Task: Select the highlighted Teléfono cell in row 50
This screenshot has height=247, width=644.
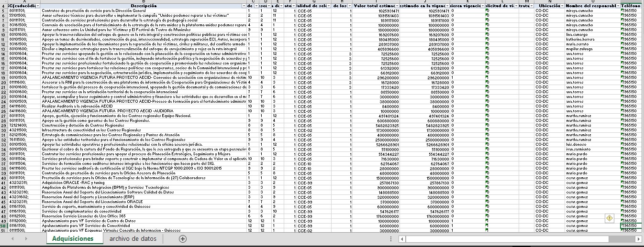Action: pos(632,225)
